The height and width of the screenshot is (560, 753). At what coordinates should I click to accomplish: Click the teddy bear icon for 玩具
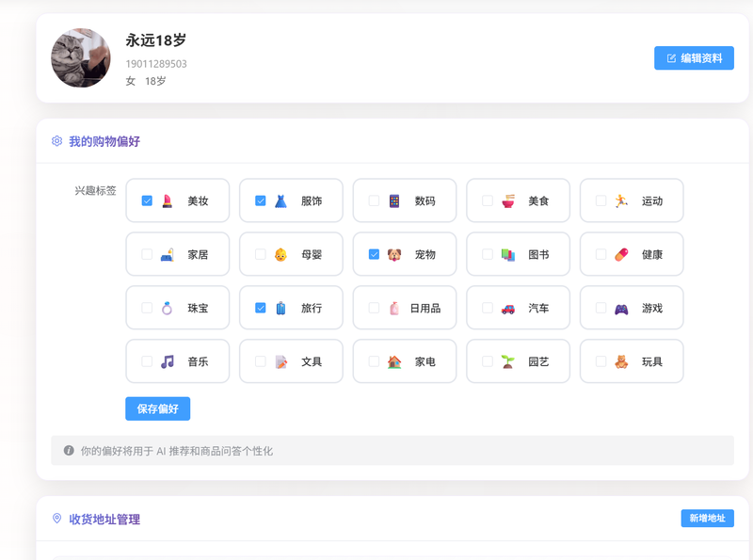(x=621, y=361)
